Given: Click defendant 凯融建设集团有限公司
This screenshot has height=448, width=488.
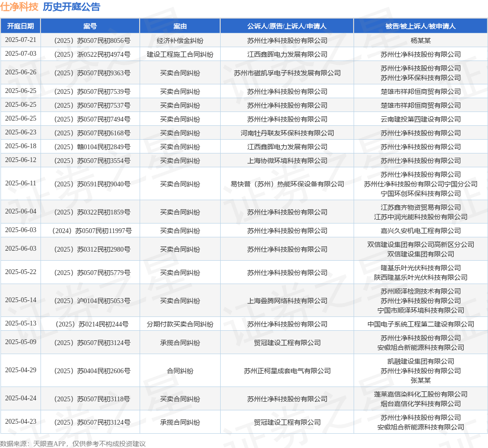Looking at the screenshot, I should (420, 361).
